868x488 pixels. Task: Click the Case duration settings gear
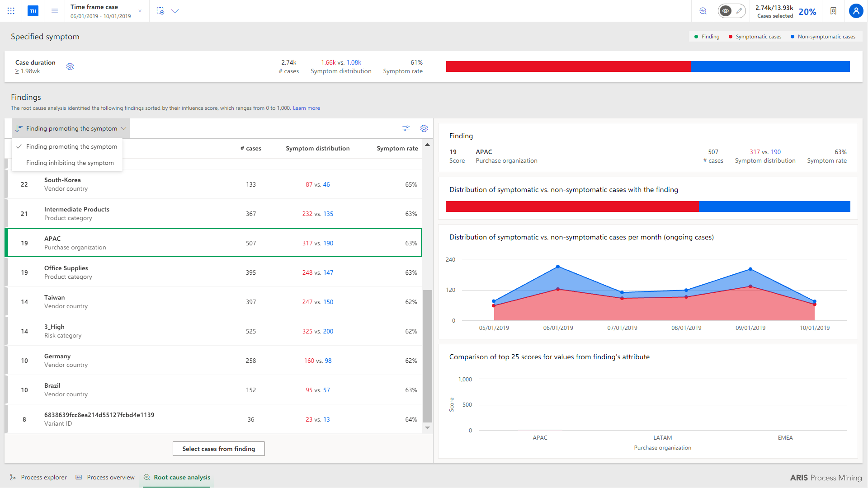(70, 66)
